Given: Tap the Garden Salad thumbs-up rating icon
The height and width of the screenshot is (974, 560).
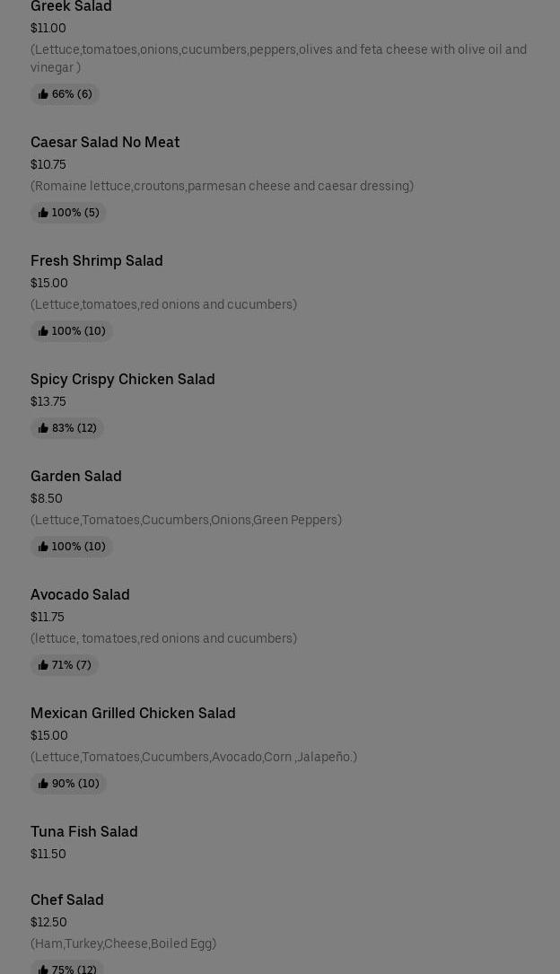Looking at the screenshot, I should (43, 547).
